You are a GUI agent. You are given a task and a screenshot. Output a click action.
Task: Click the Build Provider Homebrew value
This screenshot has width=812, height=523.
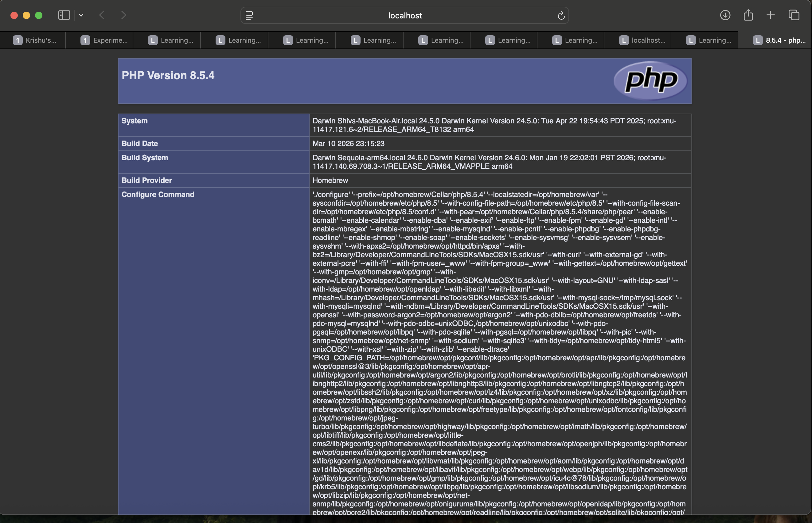coord(330,180)
